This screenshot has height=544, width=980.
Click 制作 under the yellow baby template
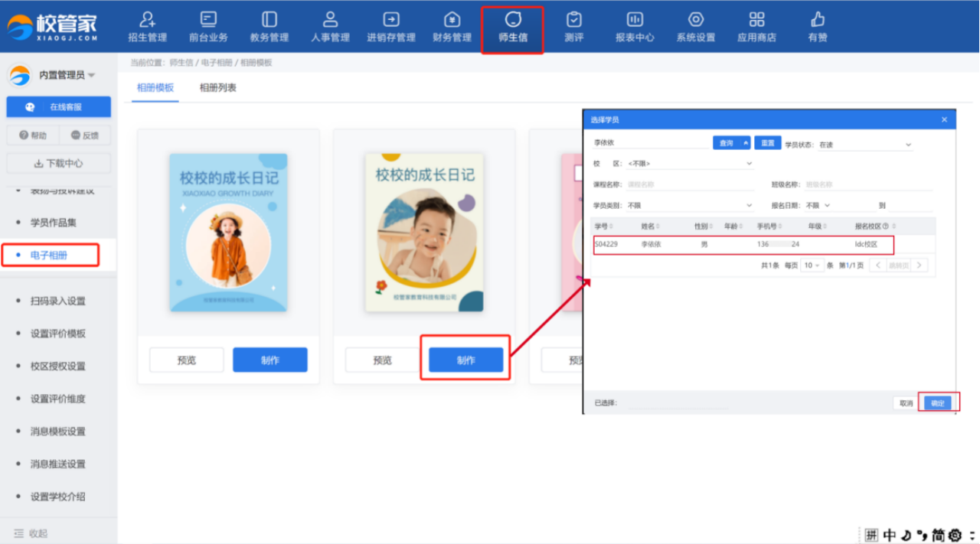tap(465, 360)
